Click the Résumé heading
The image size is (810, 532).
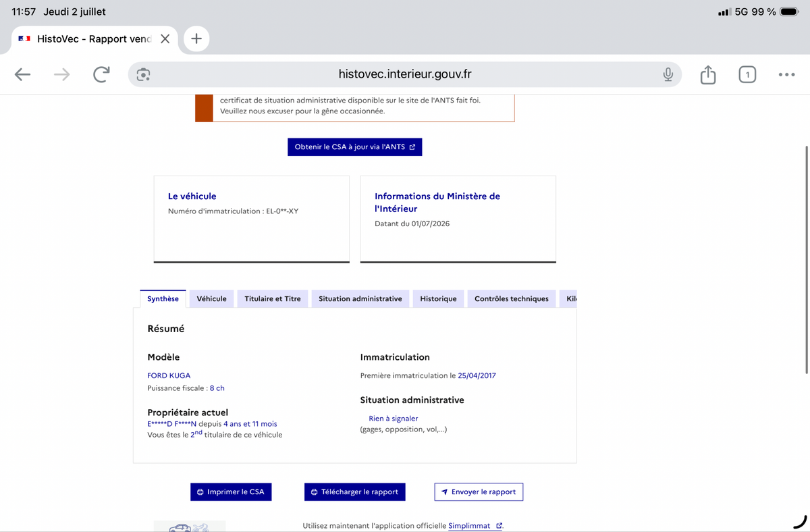[x=166, y=329]
